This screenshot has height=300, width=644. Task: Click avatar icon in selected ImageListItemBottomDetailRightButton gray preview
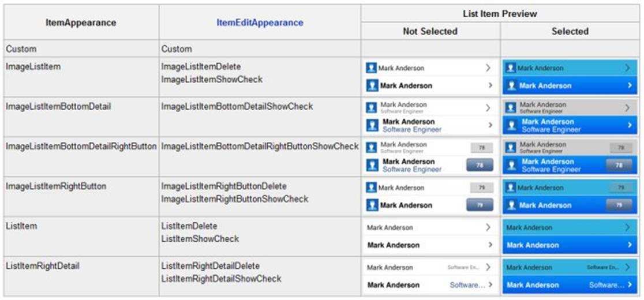pyautogui.click(x=511, y=148)
